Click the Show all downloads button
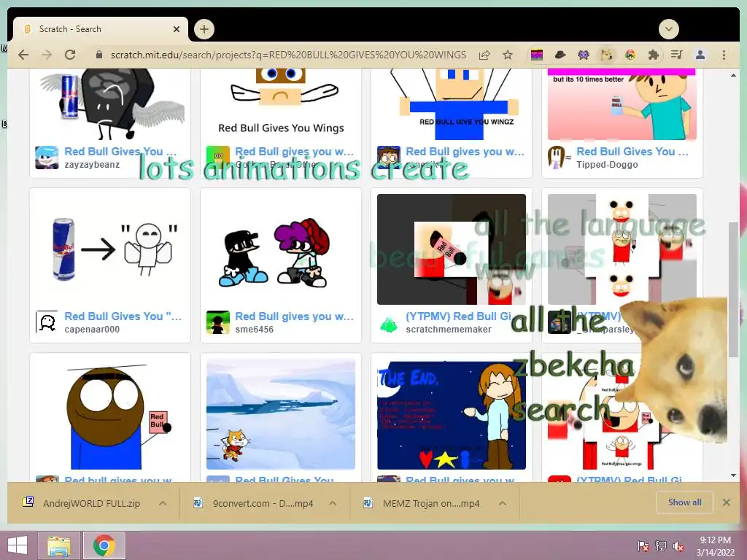Screen dimensions: 747x560 [684, 502]
